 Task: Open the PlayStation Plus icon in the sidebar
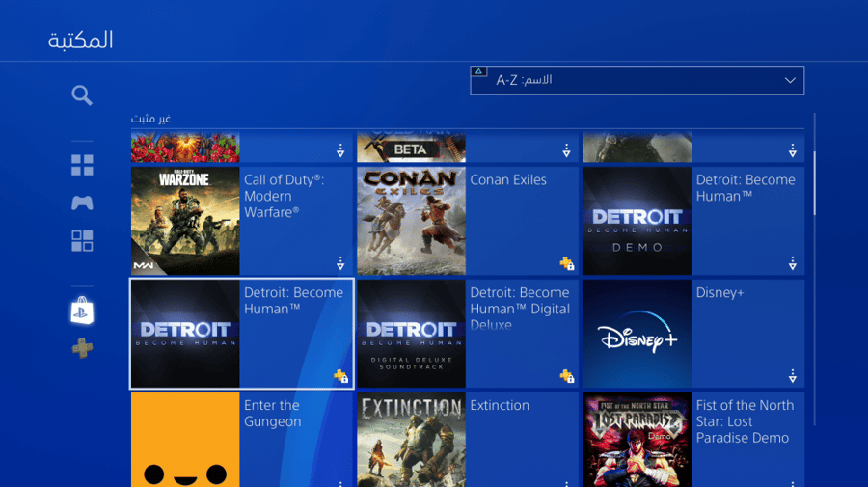tap(82, 348)
